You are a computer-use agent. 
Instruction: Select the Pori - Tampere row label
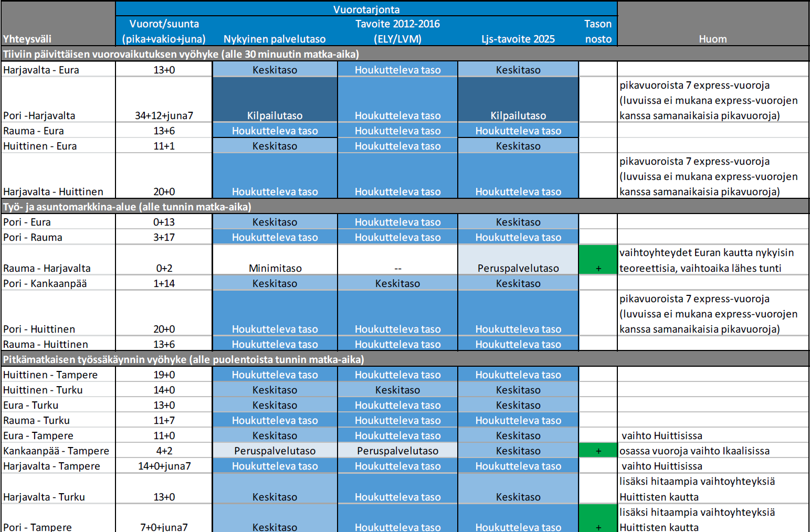point(37,526)
